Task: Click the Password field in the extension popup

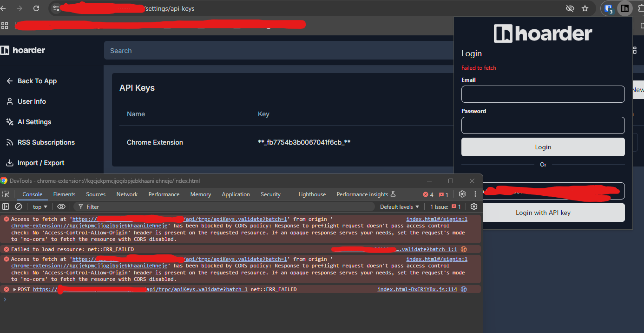Action: pyautogui.click(x=543, y=125)
